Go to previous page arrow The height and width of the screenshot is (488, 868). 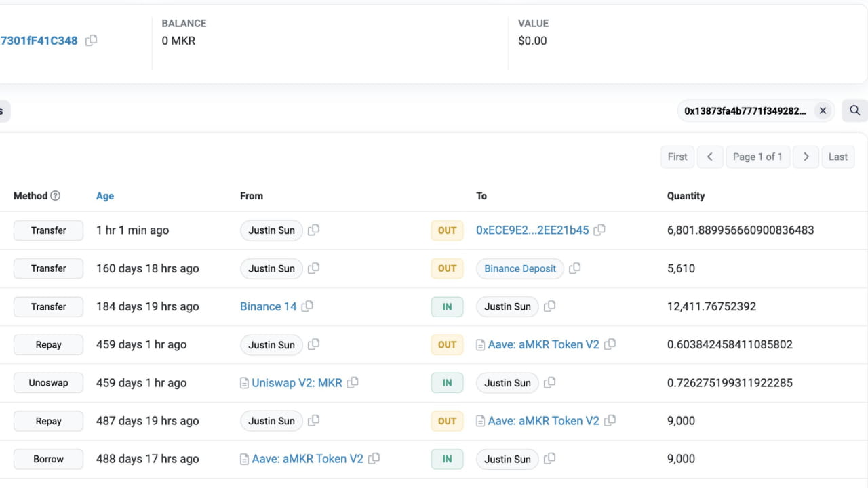(709, 157)
